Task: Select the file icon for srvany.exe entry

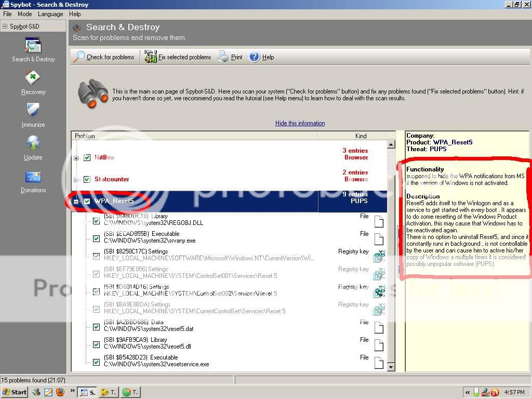Action: click(379, 239)
